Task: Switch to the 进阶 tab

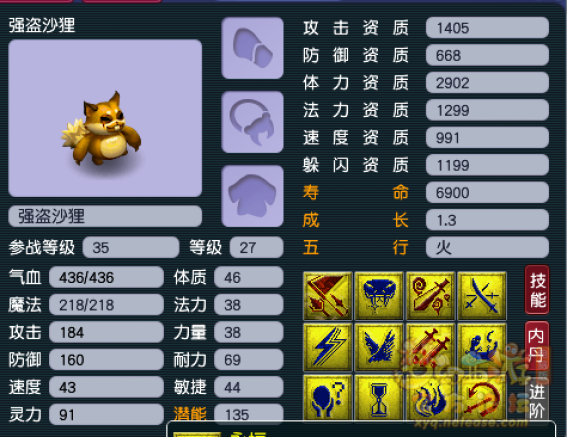Action: coord(537,399)
